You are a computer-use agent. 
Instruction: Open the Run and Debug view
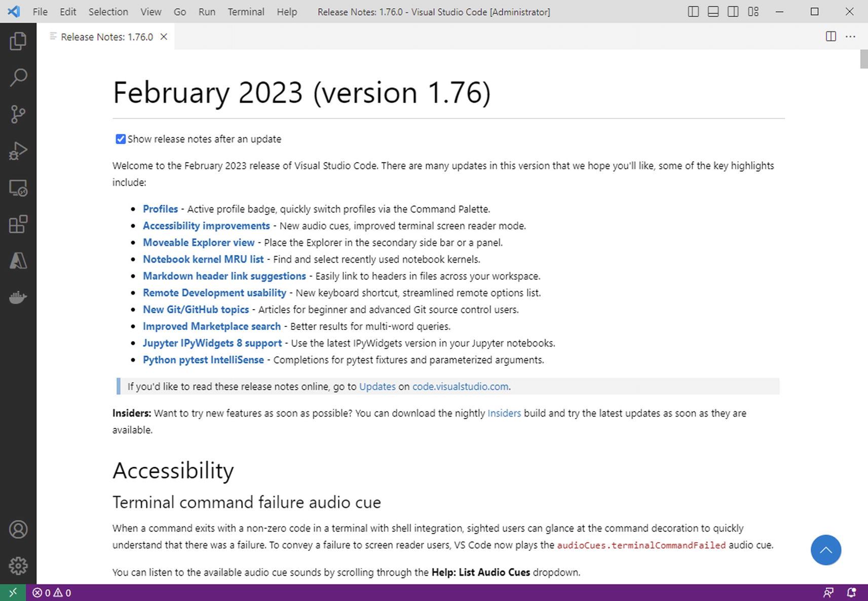(18, 151)
